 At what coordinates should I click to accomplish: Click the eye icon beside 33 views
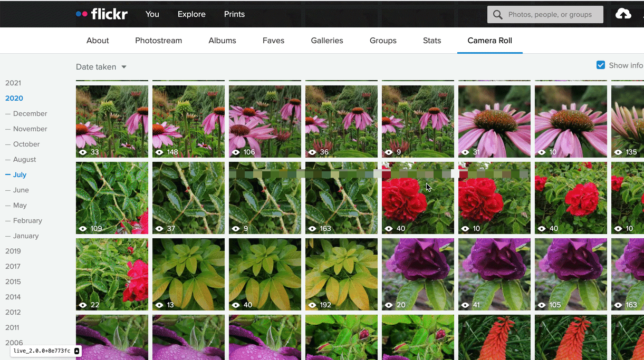(83, 152)
